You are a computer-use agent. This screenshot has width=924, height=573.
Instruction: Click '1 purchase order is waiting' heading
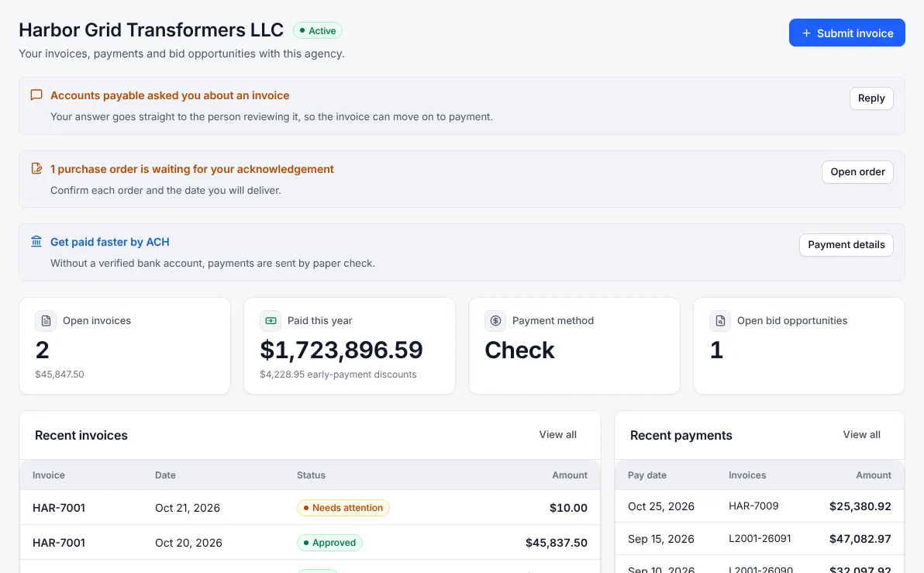192,169
